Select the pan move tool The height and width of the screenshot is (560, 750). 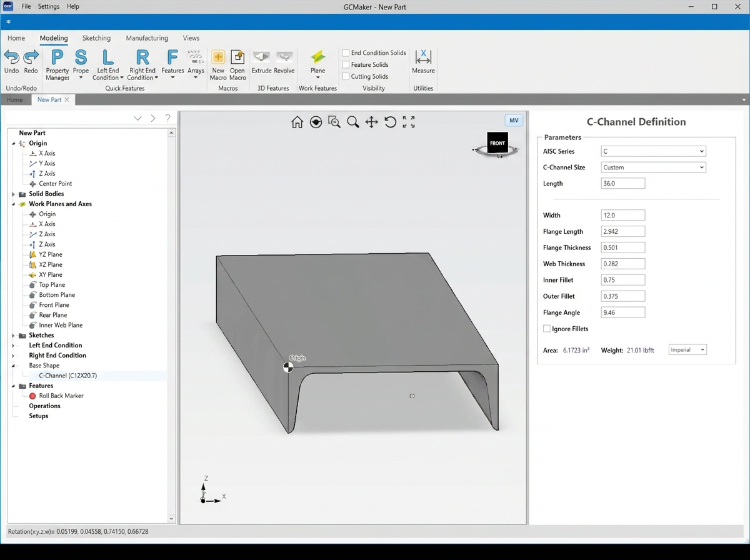tap(372, 122)
